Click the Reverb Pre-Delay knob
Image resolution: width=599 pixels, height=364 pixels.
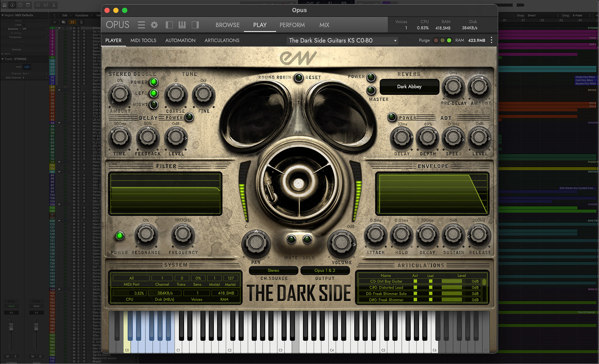coord(453,87)
